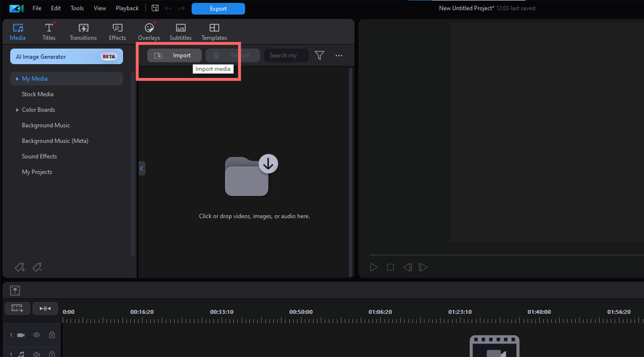Click timeline ruler at 01:40:00
This screenshot has height=357, width=644.
pos(539,312)
